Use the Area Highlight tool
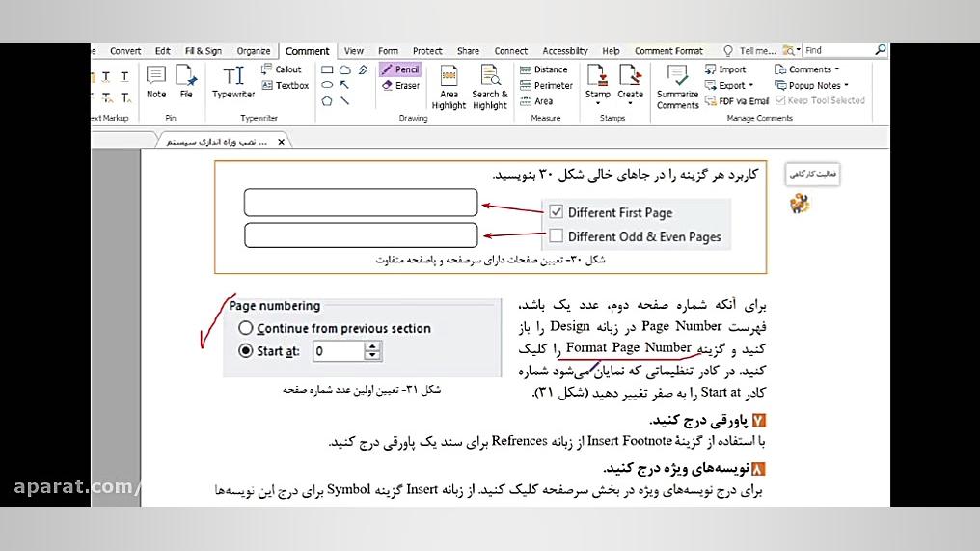This screenshot has height=551, width=980. pyautogui.click(x=449, y=88)
